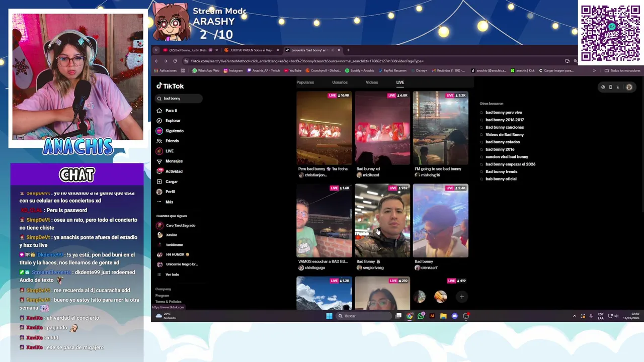Close the Encuentra 'bad bonny' tab

[339, 50]
